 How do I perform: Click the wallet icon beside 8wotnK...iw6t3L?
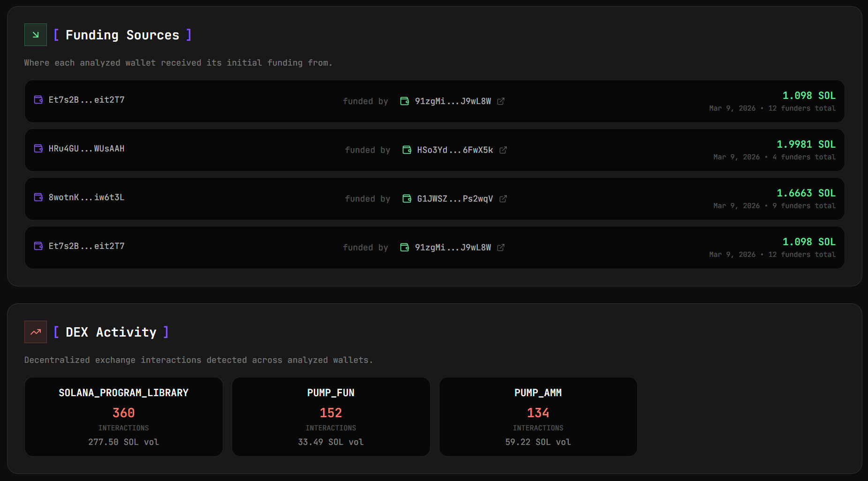click(x=38, y=197)
